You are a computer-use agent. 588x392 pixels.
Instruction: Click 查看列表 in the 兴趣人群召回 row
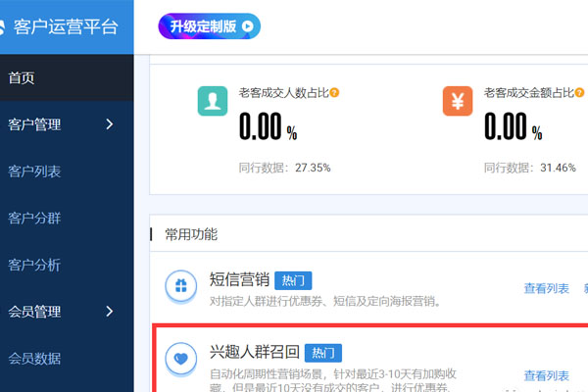[x=547, y=375]
